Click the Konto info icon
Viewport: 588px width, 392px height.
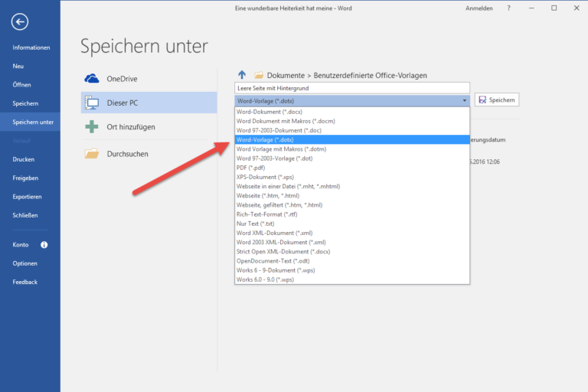pyautogui.click(x=44, y=245)
